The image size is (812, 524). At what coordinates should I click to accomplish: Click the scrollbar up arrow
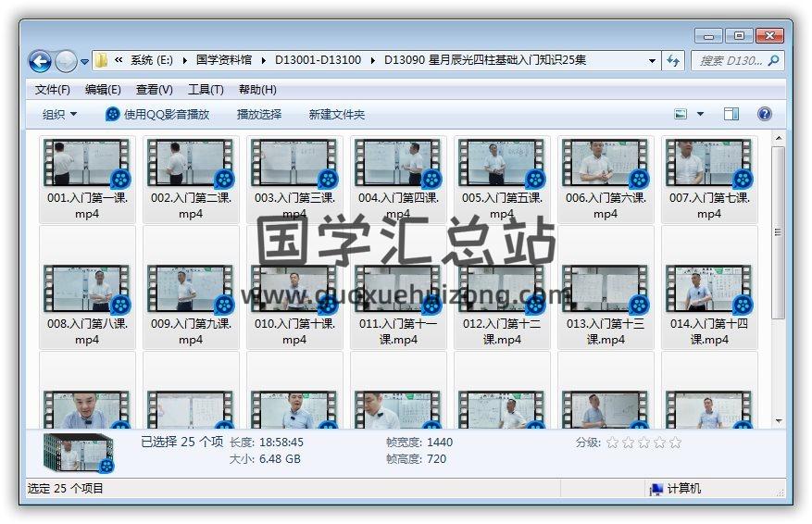coord(778,138)
